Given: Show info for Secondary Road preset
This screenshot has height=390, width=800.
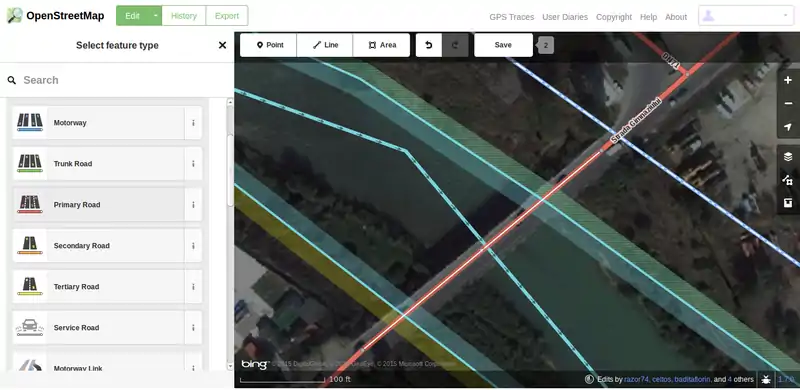Looking at the screenshot, I should [x=193, y=246].
